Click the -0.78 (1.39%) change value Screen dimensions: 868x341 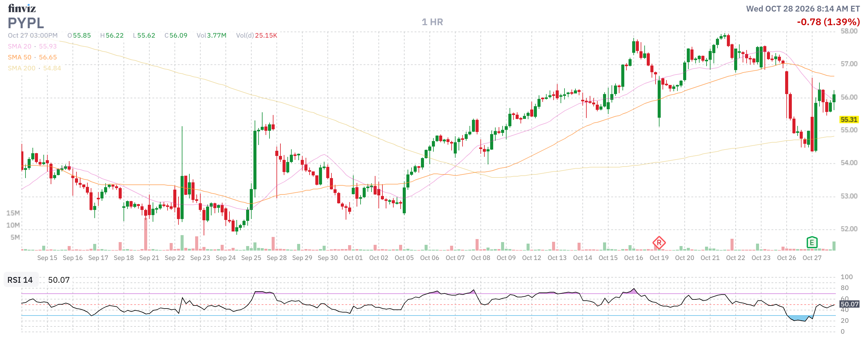pyautogui.click(x=828, y=22)
